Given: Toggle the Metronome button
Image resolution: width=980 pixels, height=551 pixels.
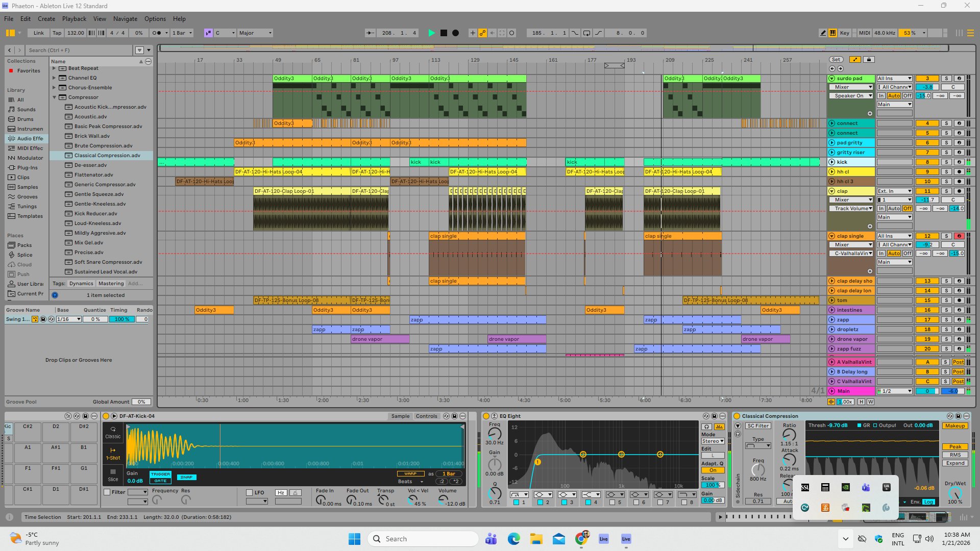Looking at the screenshot, I should [x=157, y=33].
